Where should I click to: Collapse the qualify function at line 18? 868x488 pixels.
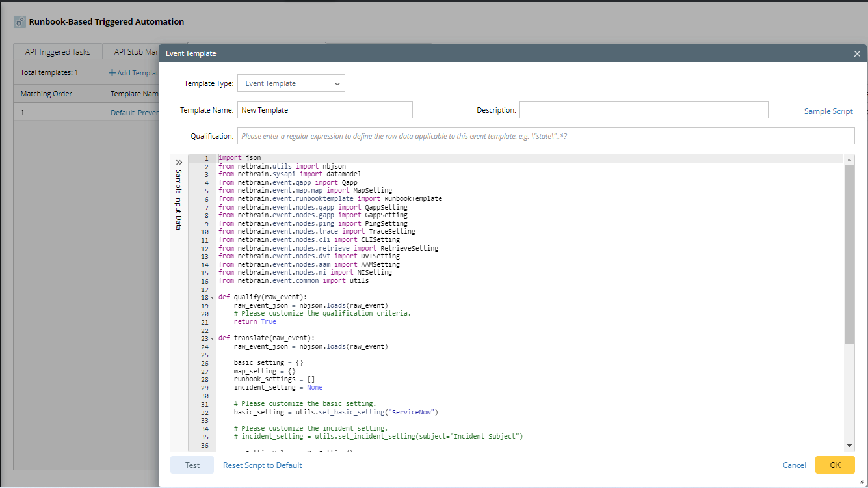(x=213, y=298)
